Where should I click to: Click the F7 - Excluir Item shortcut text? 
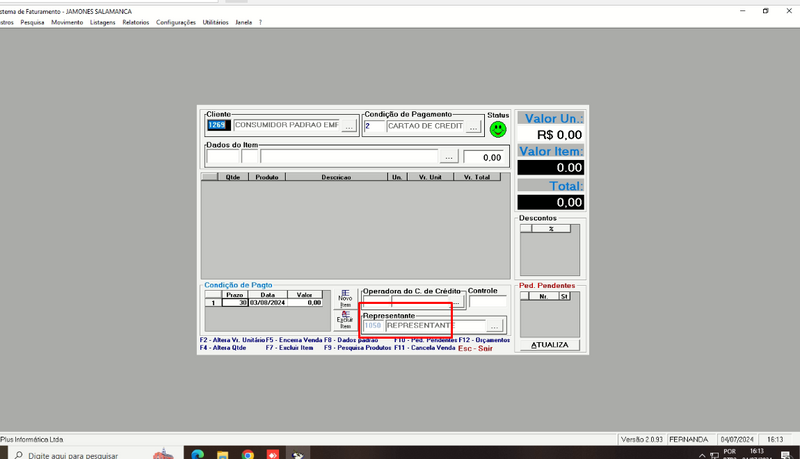289,348
